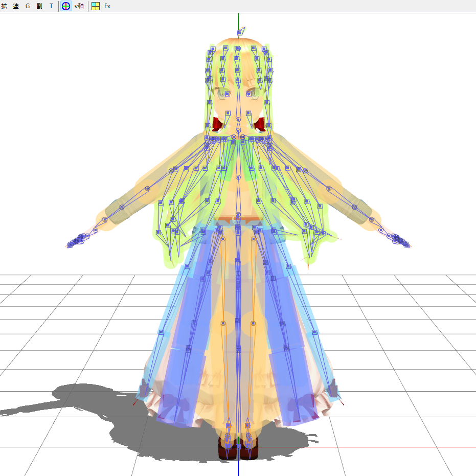Click the v軸 toolbar button
Viewport: 476px width, 476px height.
[x=79, y=6]
